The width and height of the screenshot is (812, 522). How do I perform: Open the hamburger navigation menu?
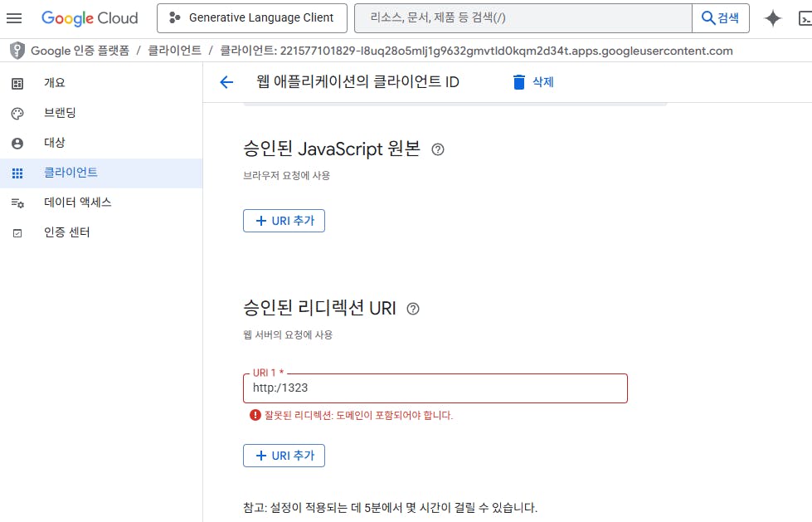(14, 18)
